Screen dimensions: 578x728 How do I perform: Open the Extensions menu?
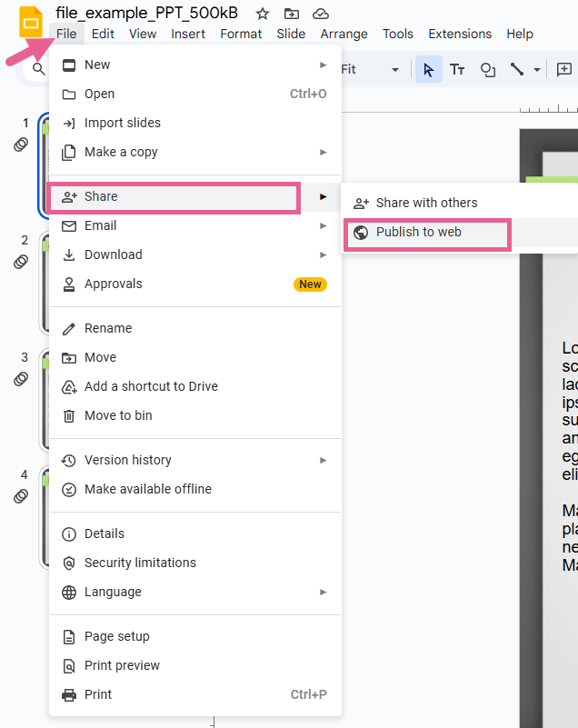[460, 34]
